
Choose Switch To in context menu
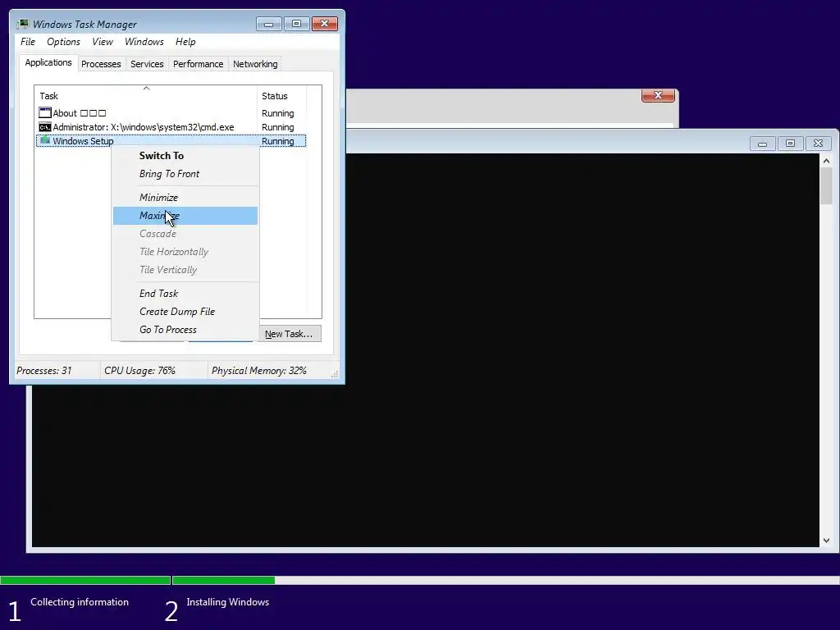tap(185, 156)
